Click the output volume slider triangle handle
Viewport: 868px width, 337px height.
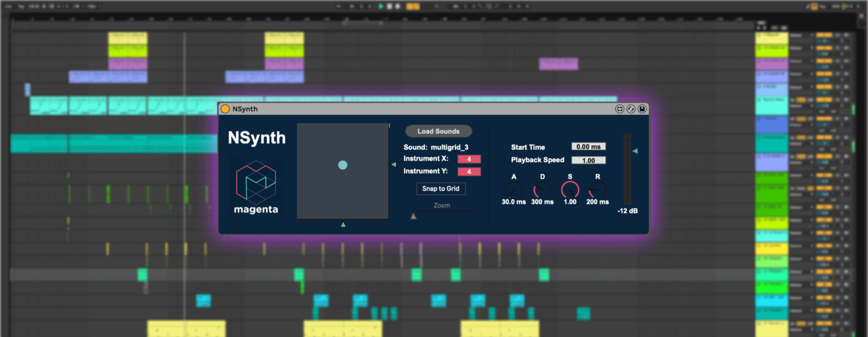(635, 151)
